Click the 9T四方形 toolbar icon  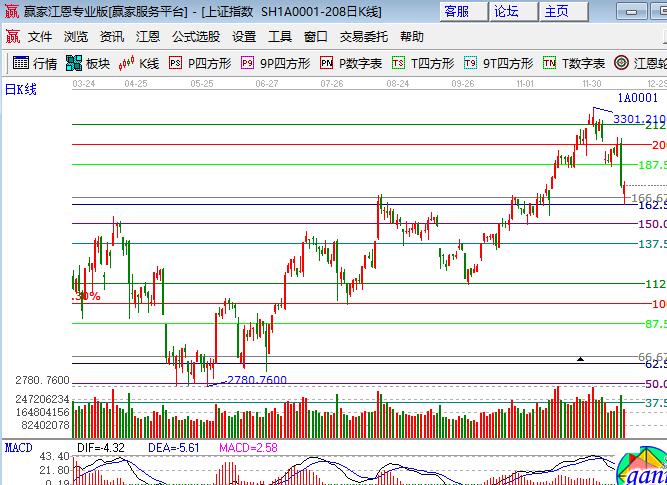click(498, 63)
